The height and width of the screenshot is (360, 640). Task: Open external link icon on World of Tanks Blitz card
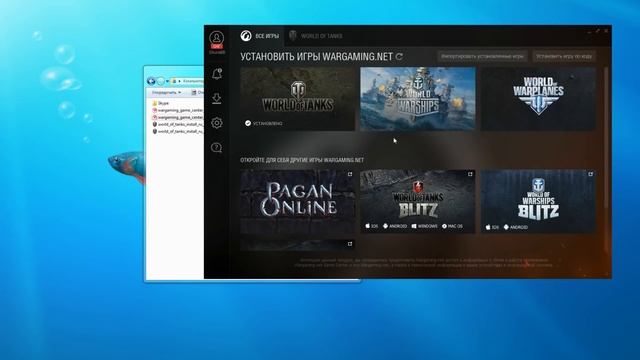pyautogui.click(x=470, y=174)
